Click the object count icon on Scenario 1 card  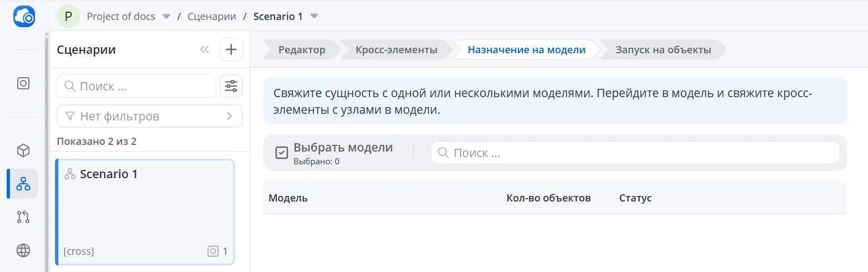213,251
